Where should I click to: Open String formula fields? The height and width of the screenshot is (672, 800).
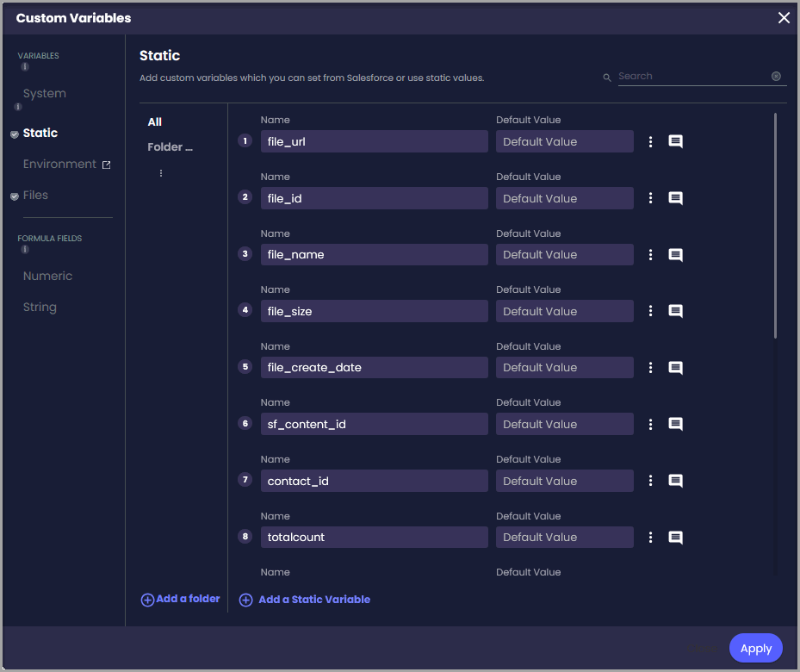(x=40, y=308)
